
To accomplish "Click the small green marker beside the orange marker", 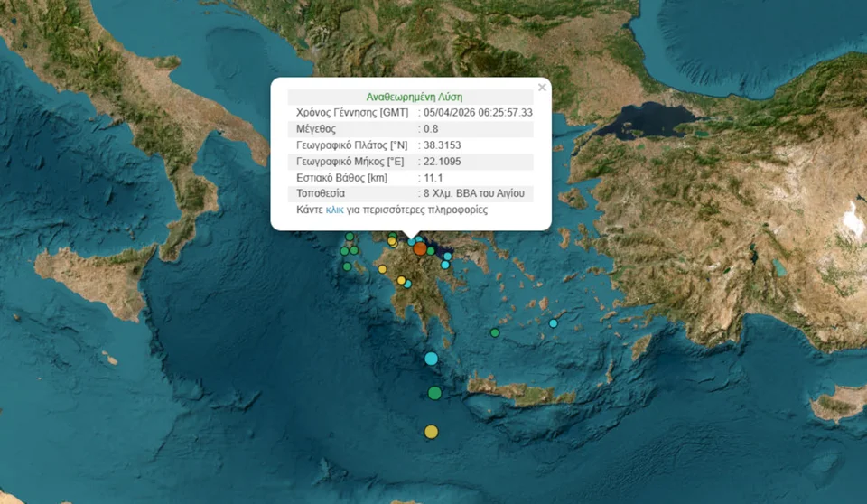I will tap(431, 253).
